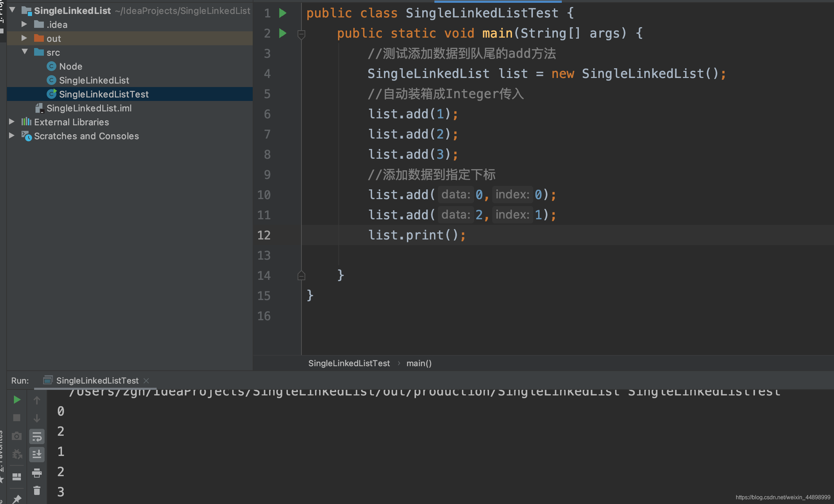Expand External Libraries node
The height and width of the screenshot is (504, 834).
click(12, 121)
